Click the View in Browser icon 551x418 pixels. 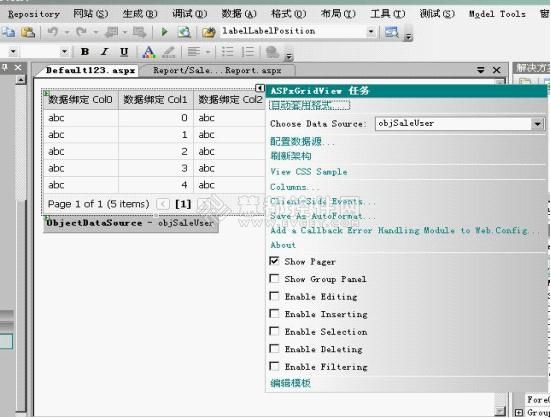pos(184,32)
